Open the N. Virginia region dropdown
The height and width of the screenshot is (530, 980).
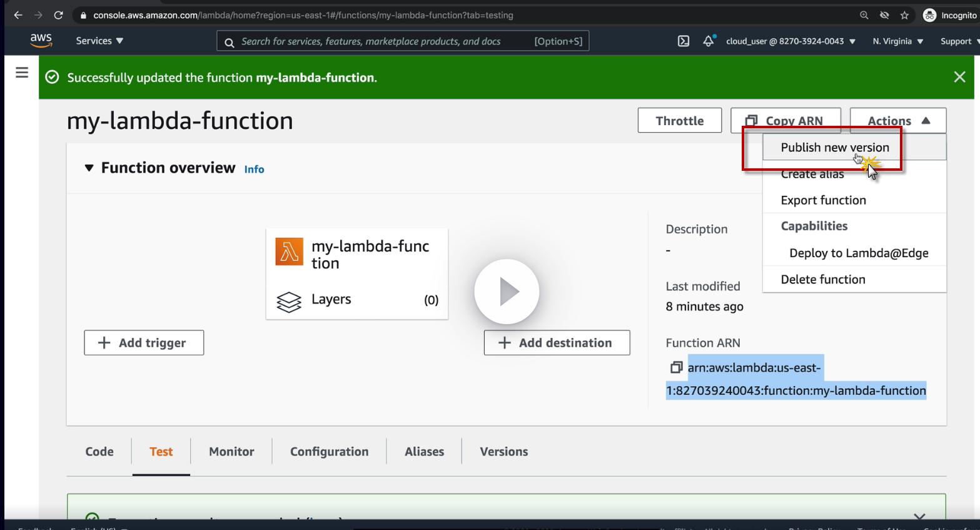coord(897,41)
